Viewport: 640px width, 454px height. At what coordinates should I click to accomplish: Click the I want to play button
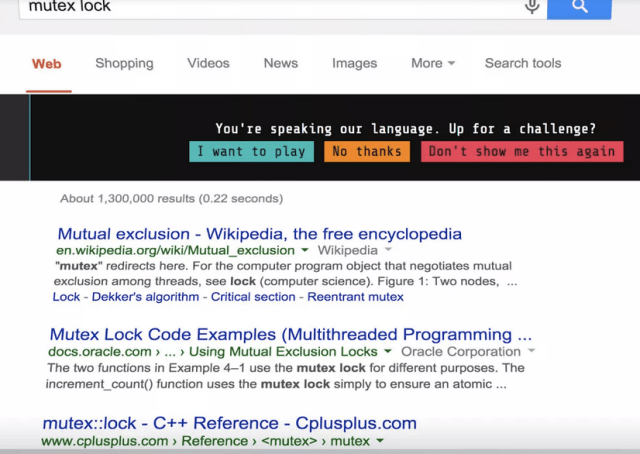pyautogui.click(x=251, y=151)
